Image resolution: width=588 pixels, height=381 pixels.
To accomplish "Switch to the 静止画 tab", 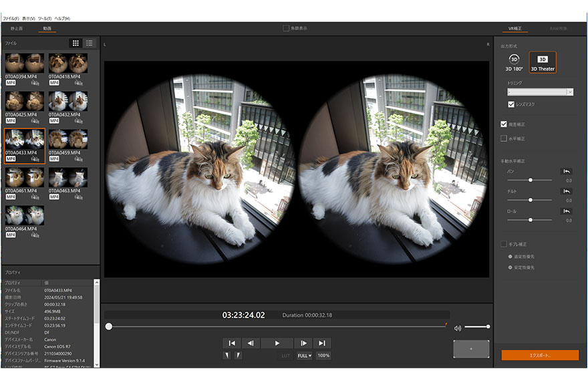I will click(x=17, y=29).
